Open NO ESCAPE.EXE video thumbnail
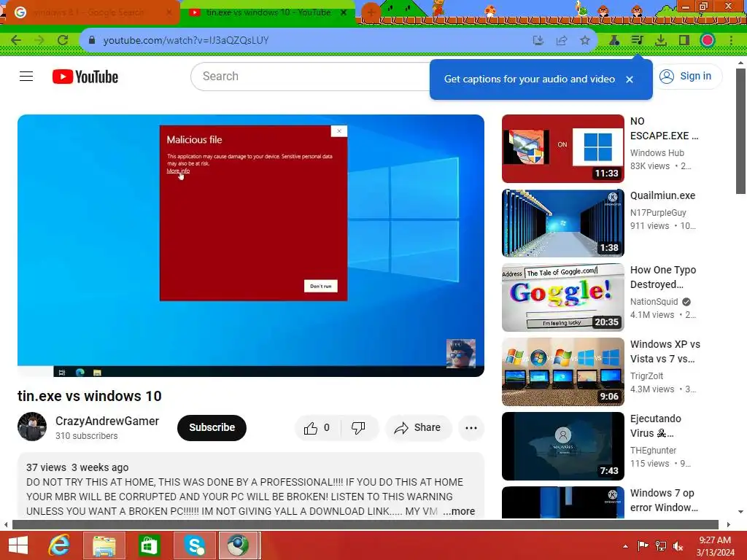This screenshot has width=747, height=560. 562,149
